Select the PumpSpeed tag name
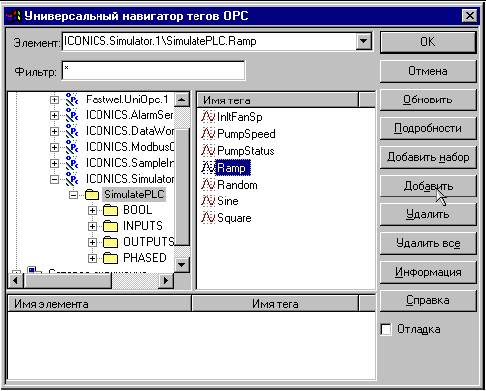The height and width of the screenshot is (391, 486). [246, 134]
